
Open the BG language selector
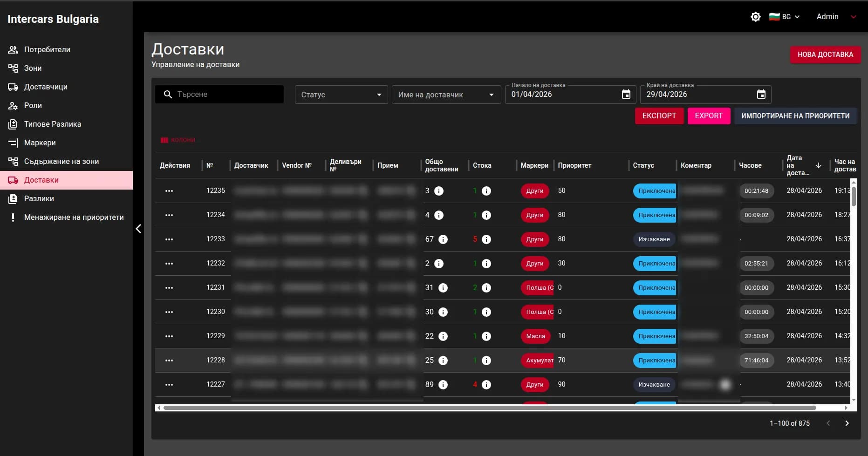coord(785,17)
